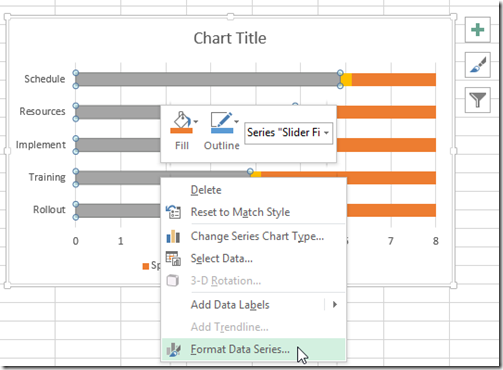Image resolution: width=503 pixels, height=370 pixels.
Task: Expand the Add Data Labels submenu arrow
Action: pyautogui.click(x=335, y=304)
